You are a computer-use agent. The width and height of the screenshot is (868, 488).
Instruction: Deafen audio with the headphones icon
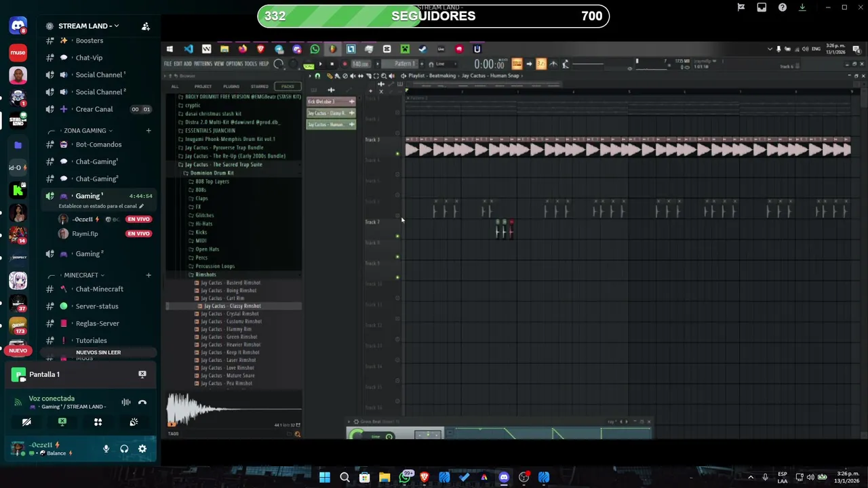[x=124, y=449]
